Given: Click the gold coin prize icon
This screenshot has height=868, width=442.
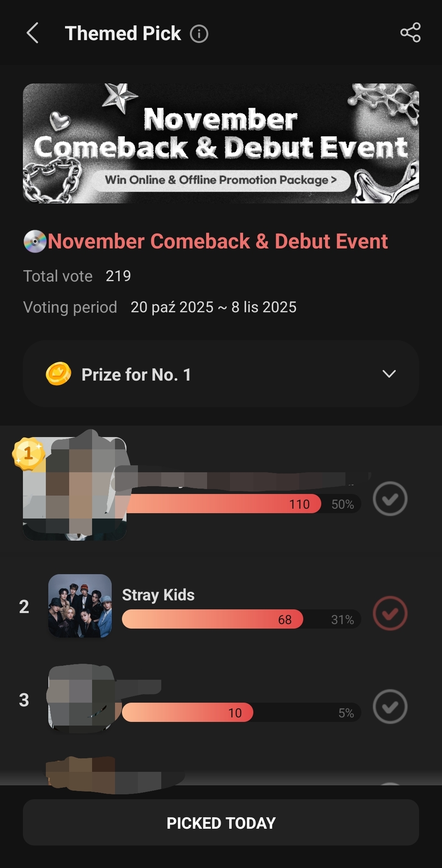Looking at the screenshot, I should 58,374.
